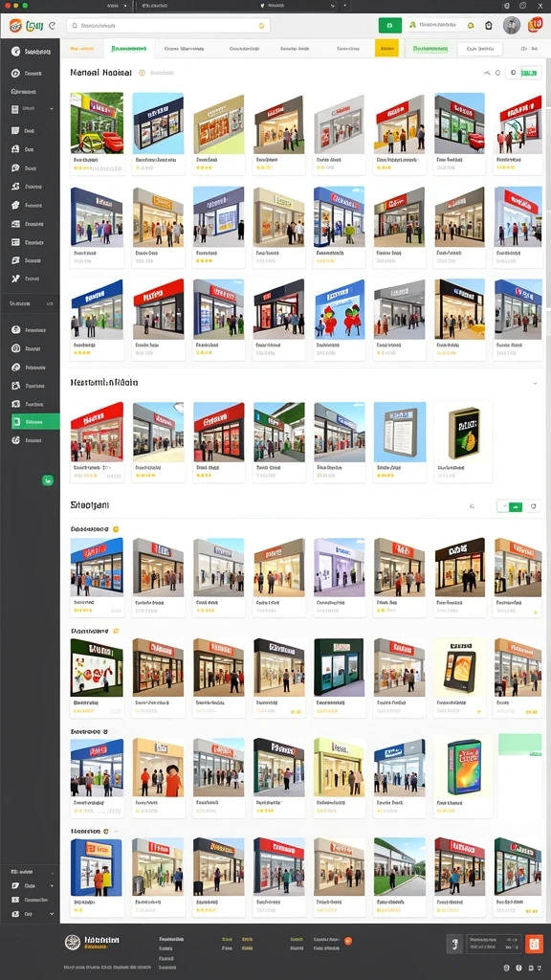This screenshot has width=551, height=980.
Task: Select the yellow highlighted tab
Action: point(386,48)
